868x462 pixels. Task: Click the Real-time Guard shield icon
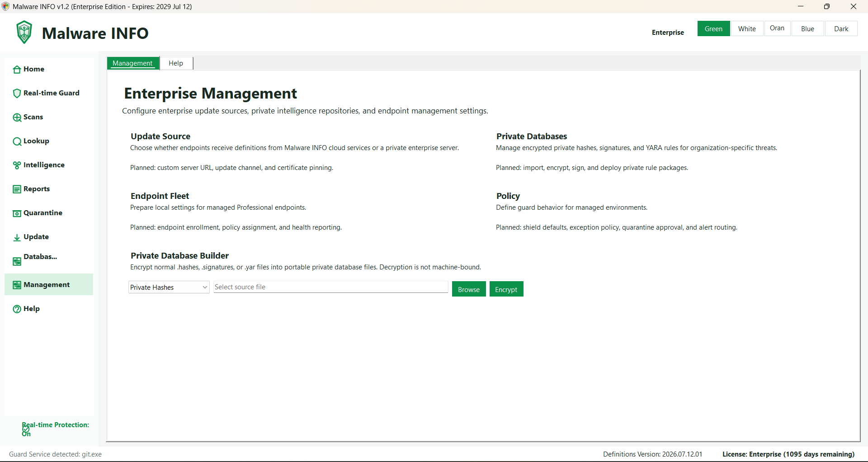[17, 94]
